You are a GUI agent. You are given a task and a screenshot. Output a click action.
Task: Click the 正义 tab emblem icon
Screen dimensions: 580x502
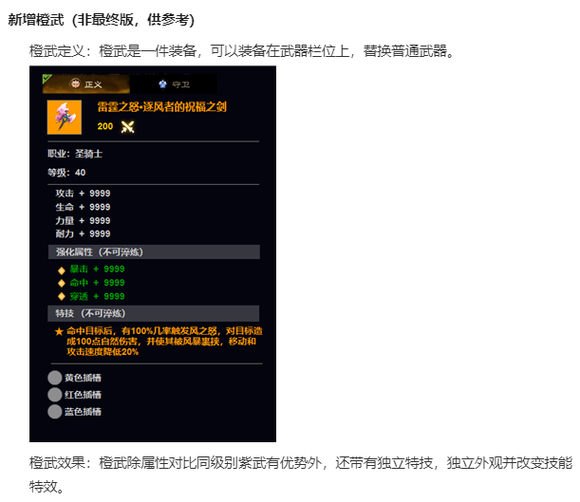(x=75, y=84)
